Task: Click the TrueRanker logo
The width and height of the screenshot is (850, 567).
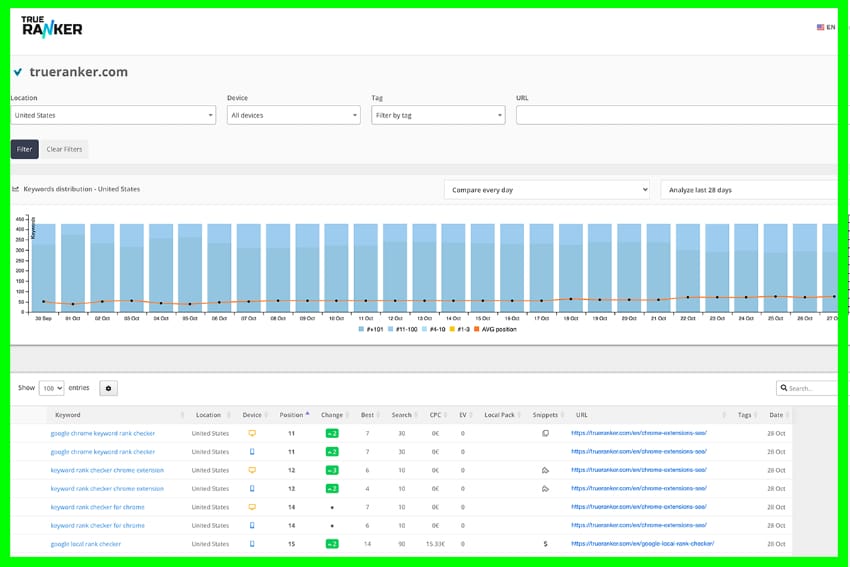Action: coord(52,27)
